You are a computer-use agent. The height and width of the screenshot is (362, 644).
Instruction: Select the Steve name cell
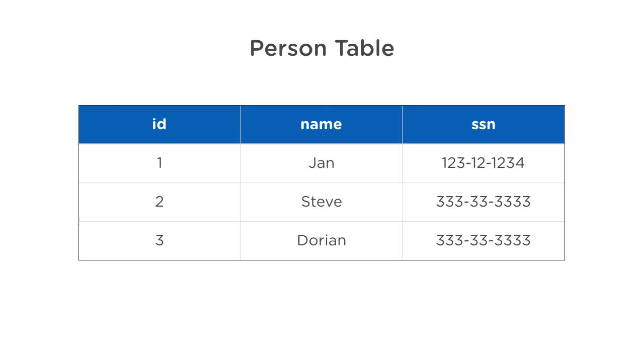point(321,202)
